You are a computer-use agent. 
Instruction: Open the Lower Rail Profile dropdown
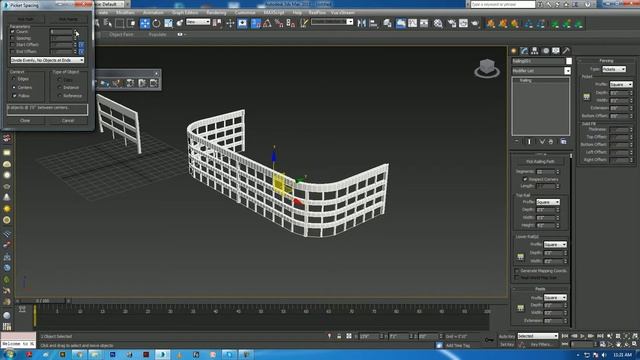coord(555,244)
